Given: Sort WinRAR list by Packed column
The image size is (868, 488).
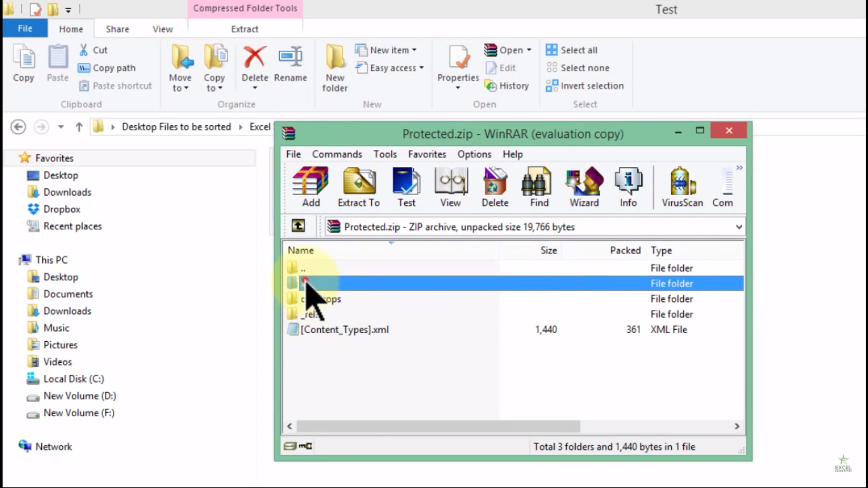Looking at the screenshot, I should pos(604,250).
